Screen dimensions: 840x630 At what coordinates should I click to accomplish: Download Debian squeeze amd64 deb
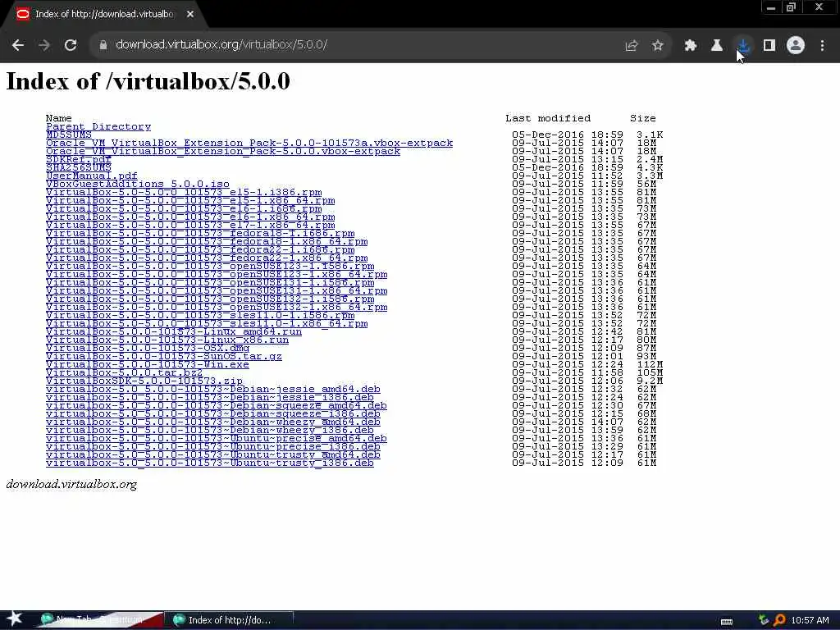click(x=217, y=406)
